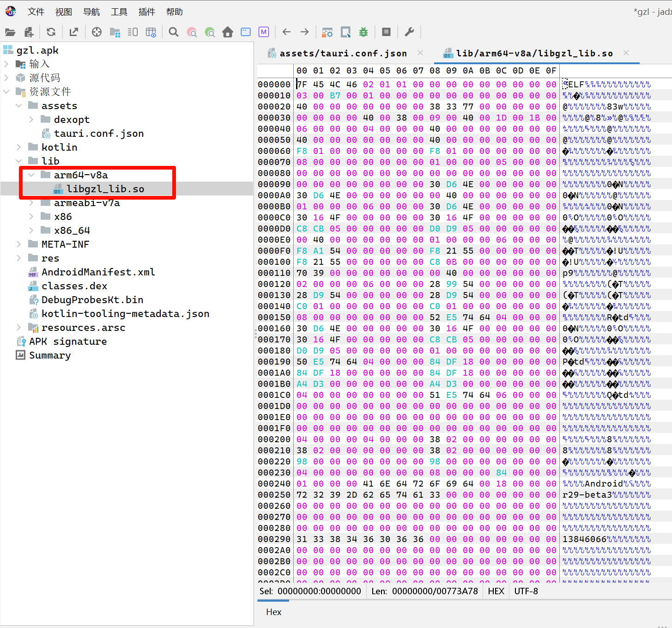Open the APK signature entry
Screen dimensions: 672x628
67,341
